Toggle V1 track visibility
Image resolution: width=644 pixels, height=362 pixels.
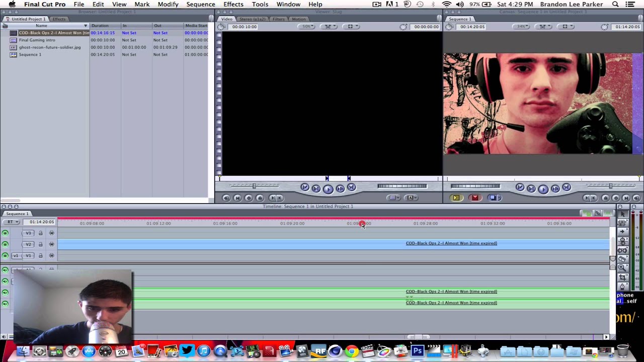[5, 255]
